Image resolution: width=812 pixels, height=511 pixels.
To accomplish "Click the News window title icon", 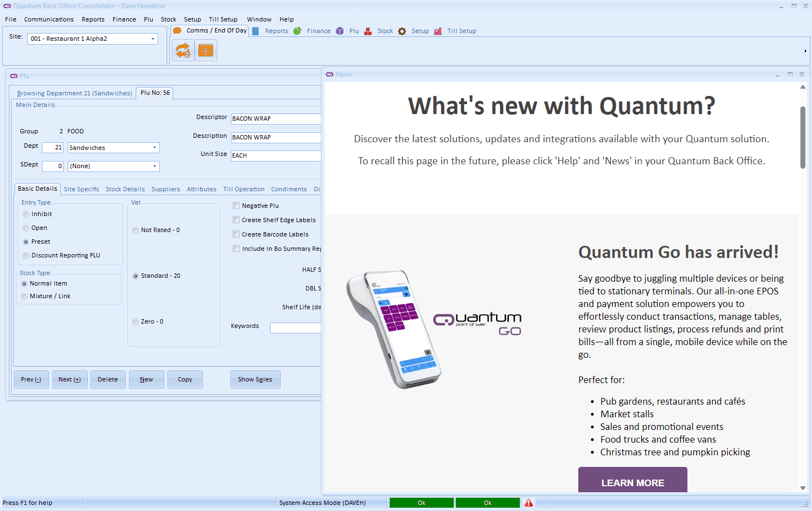I will point(330,74).
